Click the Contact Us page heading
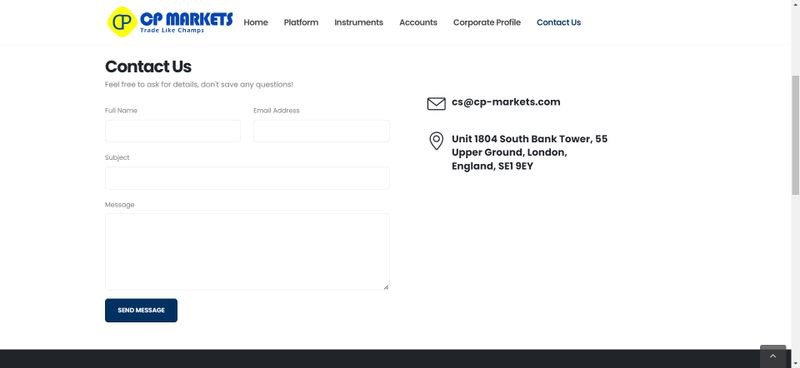The image size is (800, 368). tap(148, 66)
